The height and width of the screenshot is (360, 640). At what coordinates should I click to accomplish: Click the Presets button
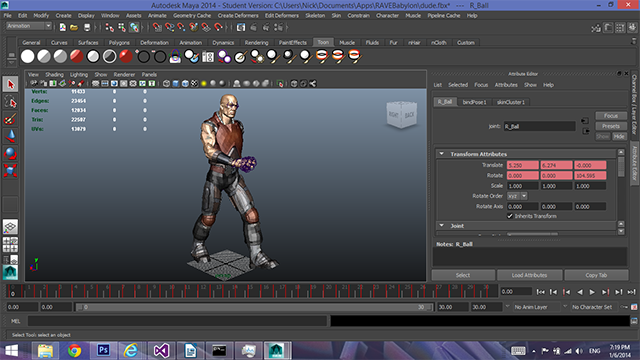[x=611, y=126]
